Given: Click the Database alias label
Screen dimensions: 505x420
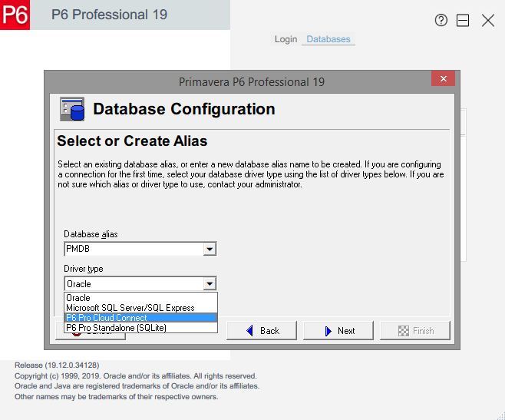Looking at the screenshot, I should click(91, 234).
